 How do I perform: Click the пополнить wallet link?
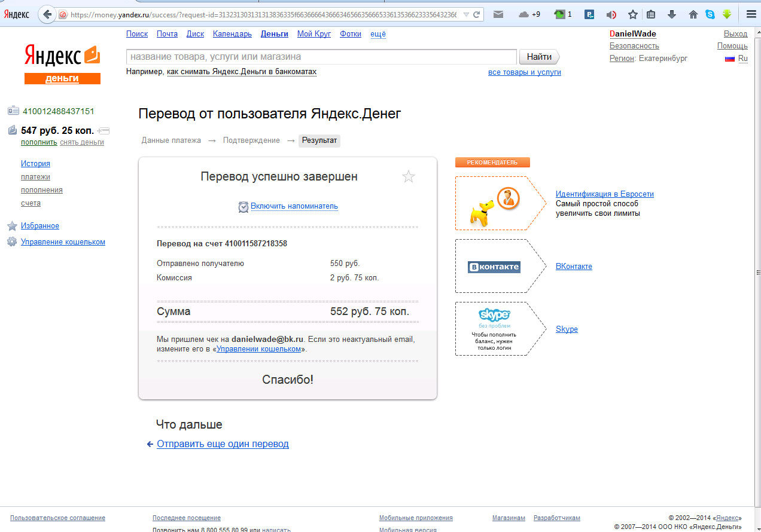tap(39, 142)
